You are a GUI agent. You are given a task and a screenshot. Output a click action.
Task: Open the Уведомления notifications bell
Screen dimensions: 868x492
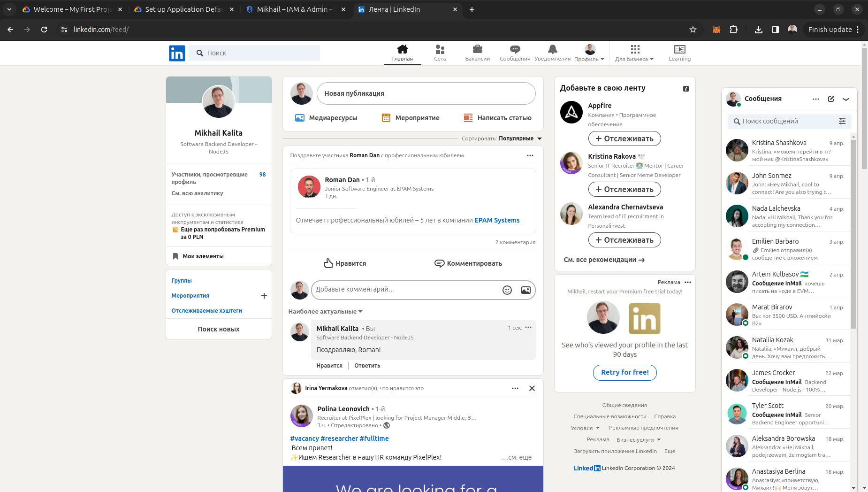(x=553, y=53)
